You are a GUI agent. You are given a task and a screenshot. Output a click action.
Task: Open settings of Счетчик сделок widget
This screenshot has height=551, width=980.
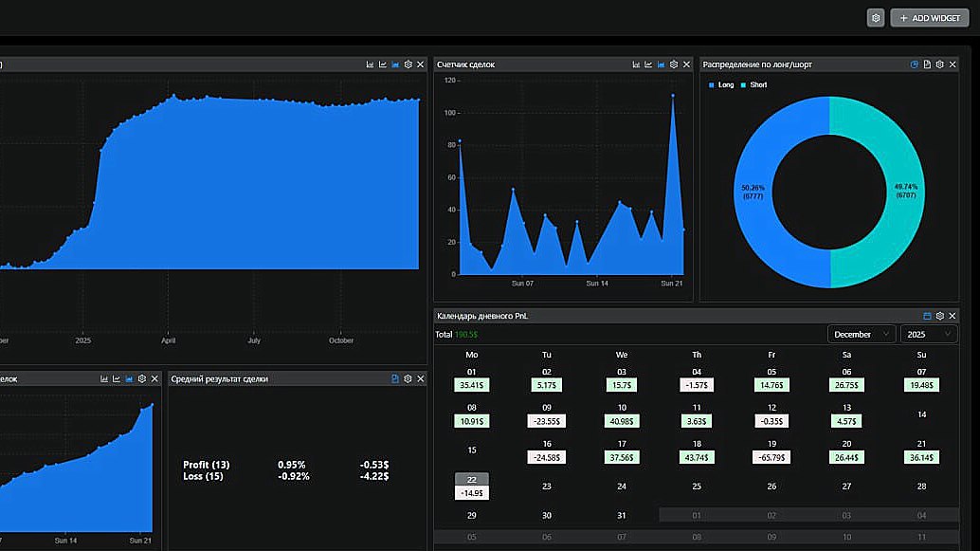pos(674,64)
